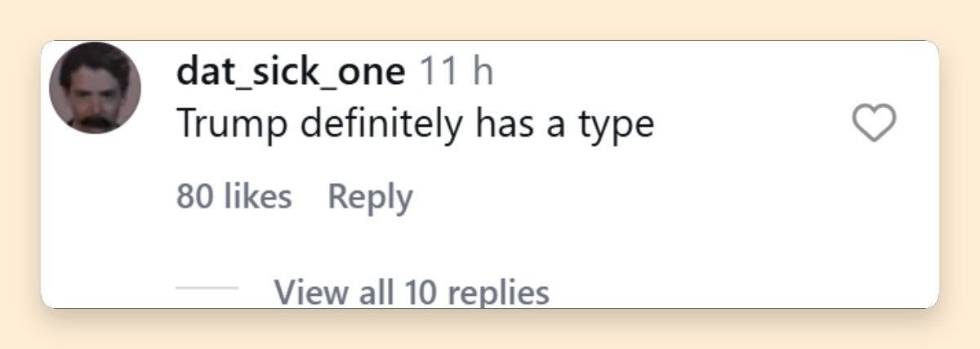Show who liked via 80 likes
Screen dimensions: 980x349
pos(234,197)
